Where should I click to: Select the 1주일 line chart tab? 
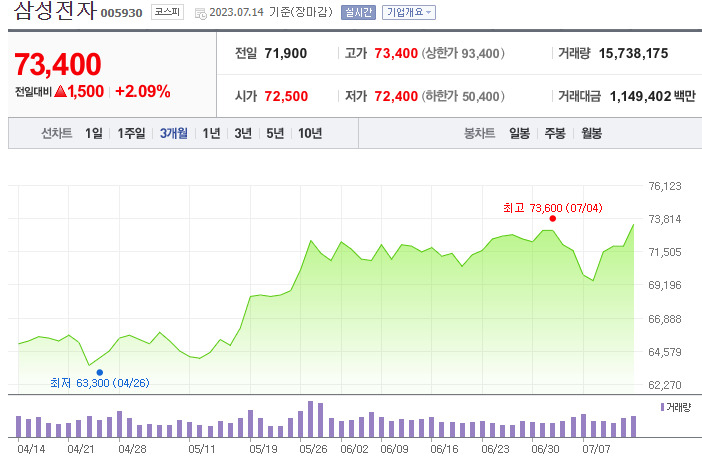point(131,133)
